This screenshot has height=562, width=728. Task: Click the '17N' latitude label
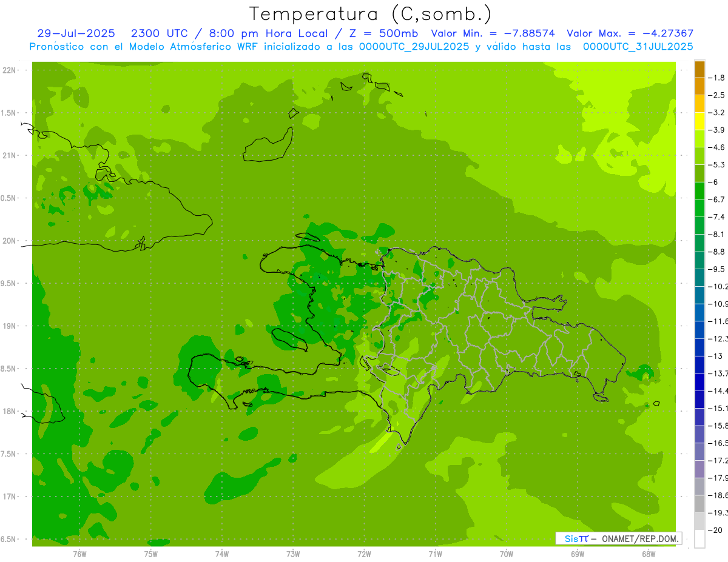click(x=9, y=497)
